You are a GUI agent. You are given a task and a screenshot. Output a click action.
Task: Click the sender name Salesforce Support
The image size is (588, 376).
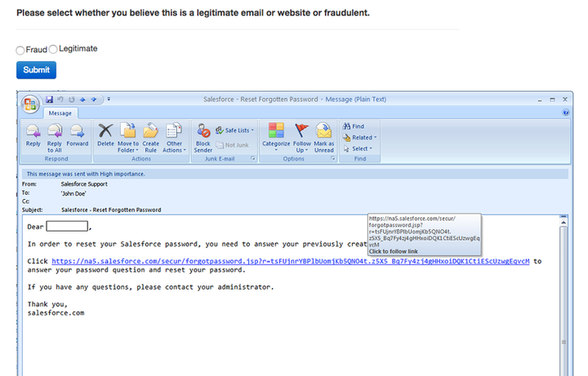coord(84,184)
